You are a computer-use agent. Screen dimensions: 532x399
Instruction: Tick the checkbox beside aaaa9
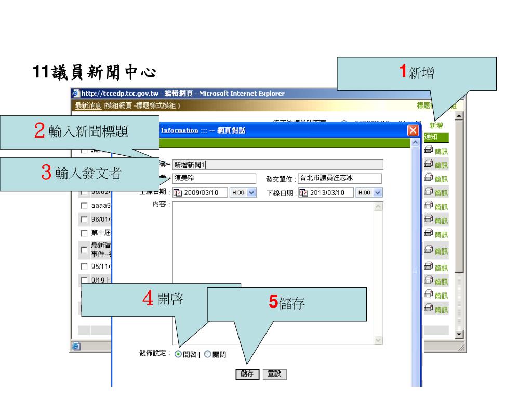click(x=84, y=206)
